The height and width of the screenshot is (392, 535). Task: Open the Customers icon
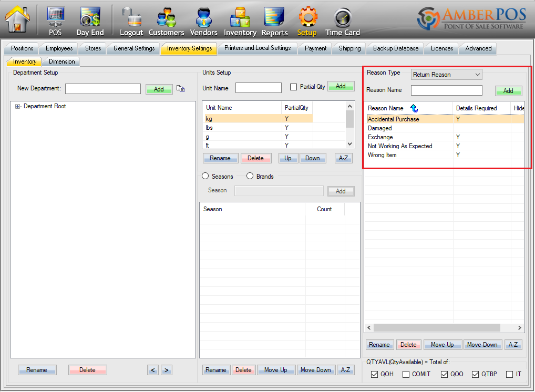point(166,21)
